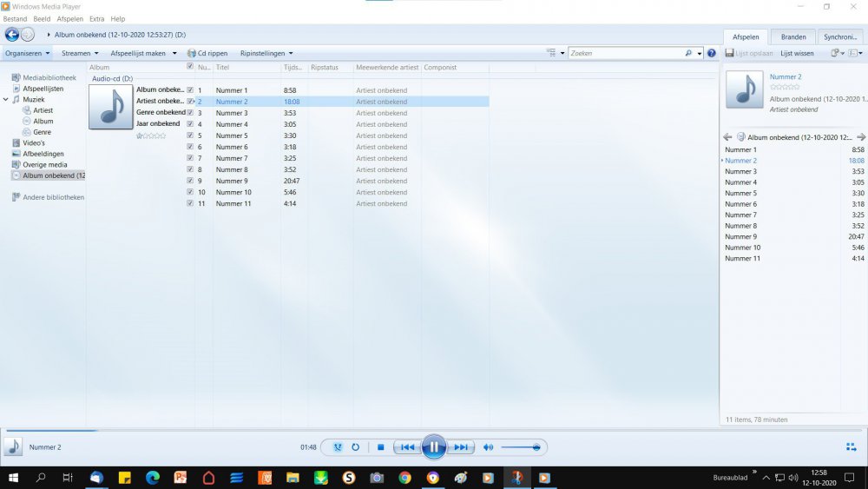Rate the album with star rating
Image resolution: width=868 pixels, height=489 pixels.
click(150, 135)
